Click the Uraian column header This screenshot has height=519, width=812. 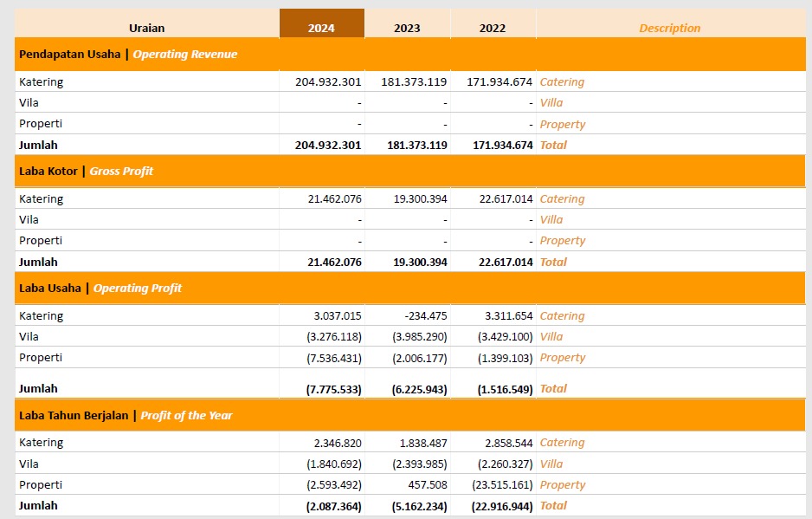pyautogui.click(x=146, y=28)
